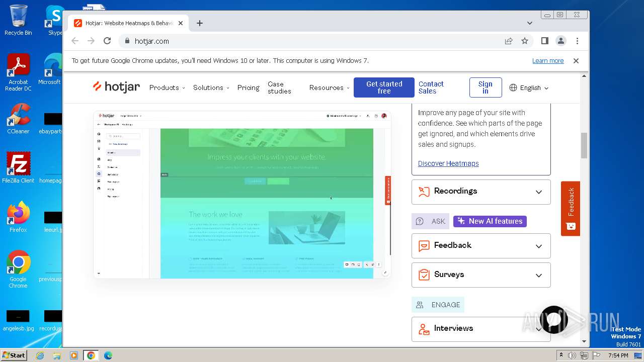Click the scrollbar down arrow
The width and height of the screenshot is (644, 362).
(584, 341)
